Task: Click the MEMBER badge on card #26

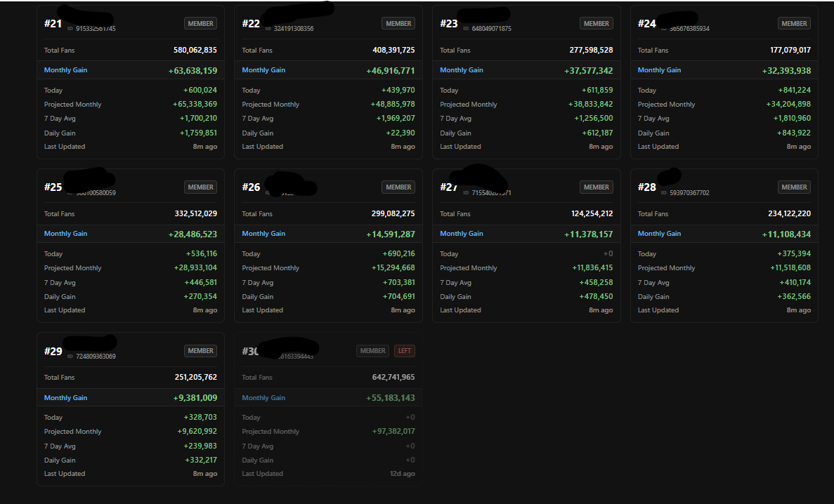Action: (398, 187)
